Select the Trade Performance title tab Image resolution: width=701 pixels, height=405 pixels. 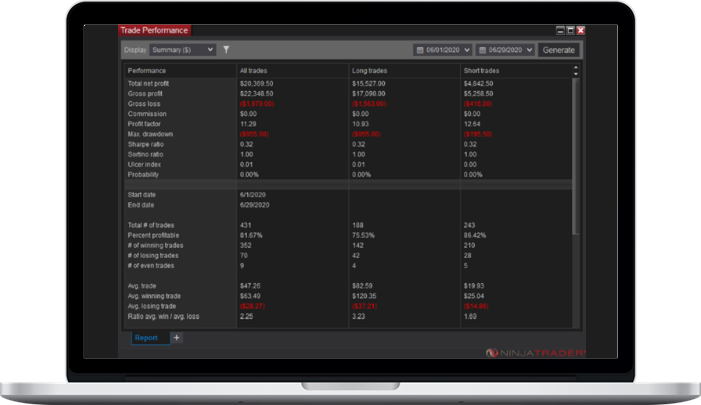click(154, 31)
